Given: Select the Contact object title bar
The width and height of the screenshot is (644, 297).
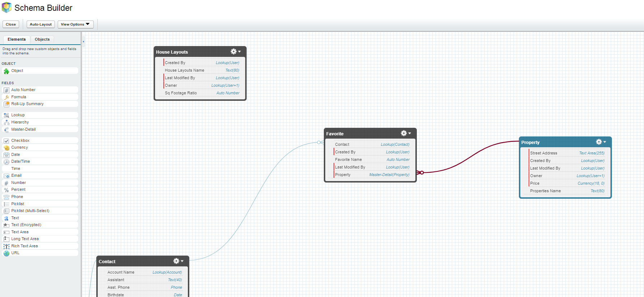Looking at the screenshot, I should coord(143,261).
